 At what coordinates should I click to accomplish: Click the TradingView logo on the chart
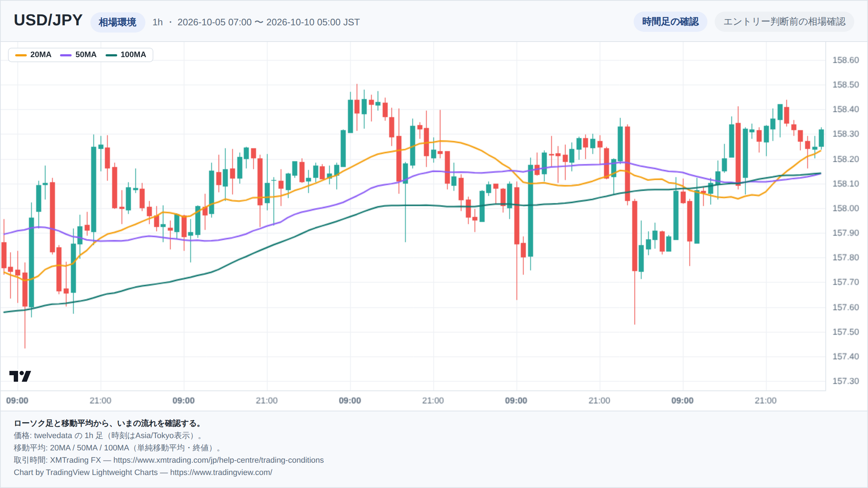(20, 376)
